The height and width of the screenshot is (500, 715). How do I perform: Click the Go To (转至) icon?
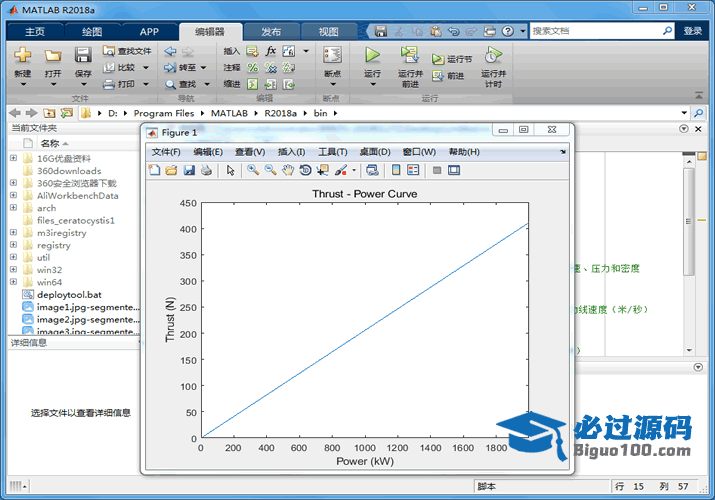tap(170, 67)
